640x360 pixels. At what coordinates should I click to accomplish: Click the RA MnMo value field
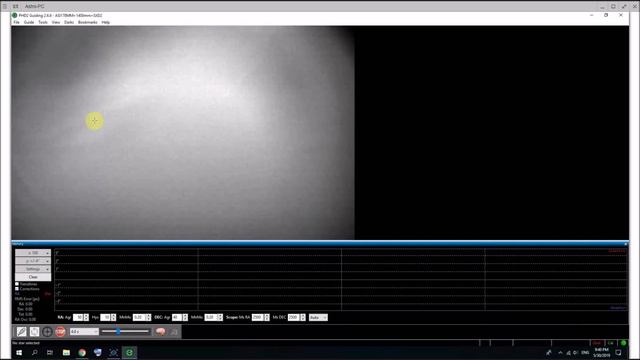click(139, 317)
